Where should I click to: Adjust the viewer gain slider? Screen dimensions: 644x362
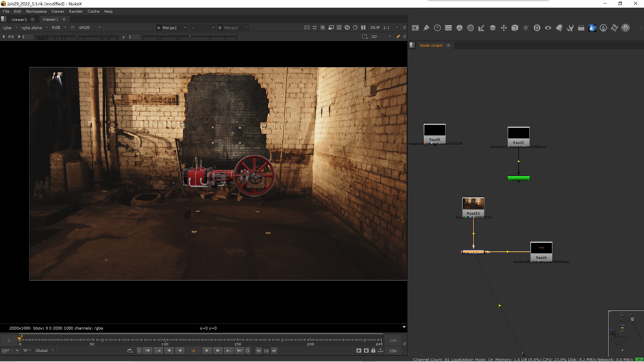coord(77,37)
